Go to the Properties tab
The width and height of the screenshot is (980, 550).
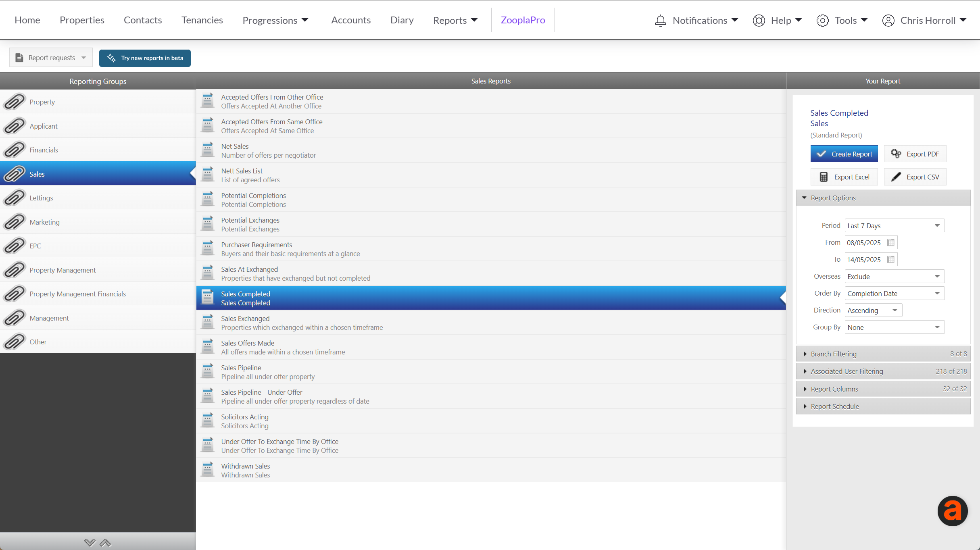(82, 20)
